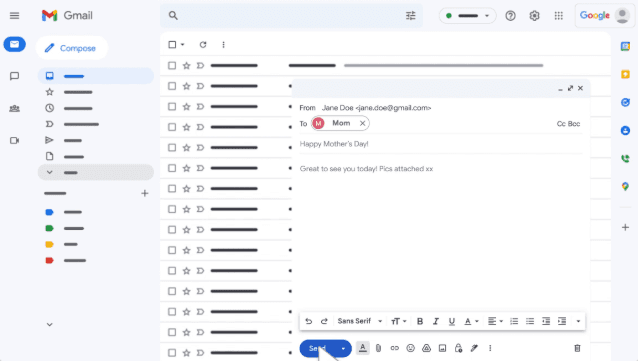Image resolution: width=638 pixels, height=361 pixels.
Task: Open the Chat icon in left rail
Action: pyautogui.click(x=15, y=76)
